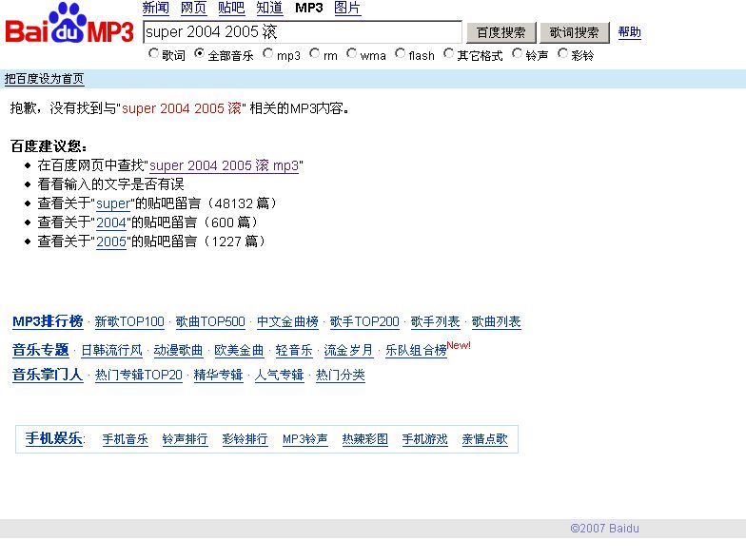Select the 彩铃 radio button
This screenshot has height=560, width=746.
[563, 53]
